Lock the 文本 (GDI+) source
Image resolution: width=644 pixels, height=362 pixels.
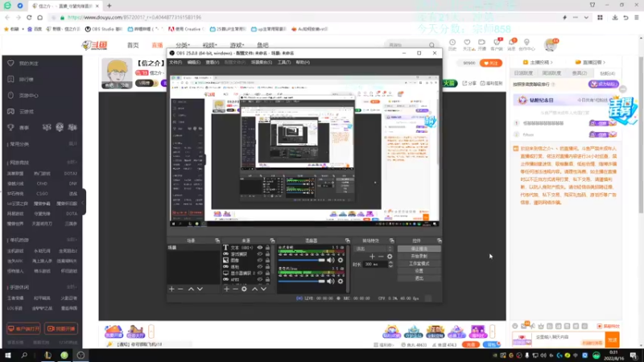pos(267,248)
